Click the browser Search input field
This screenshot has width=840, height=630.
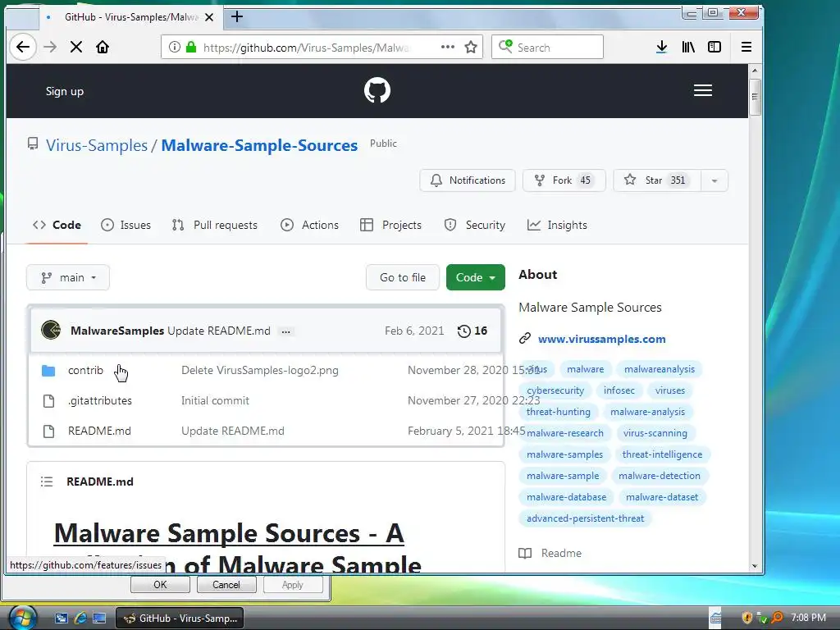[547, 47]
